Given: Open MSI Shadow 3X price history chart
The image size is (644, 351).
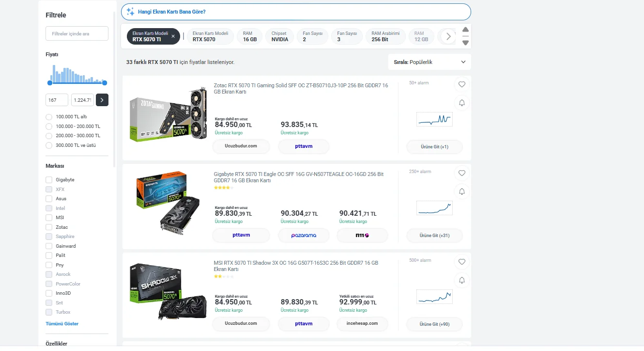Looking at the screenshot, I should pos(434,297).
